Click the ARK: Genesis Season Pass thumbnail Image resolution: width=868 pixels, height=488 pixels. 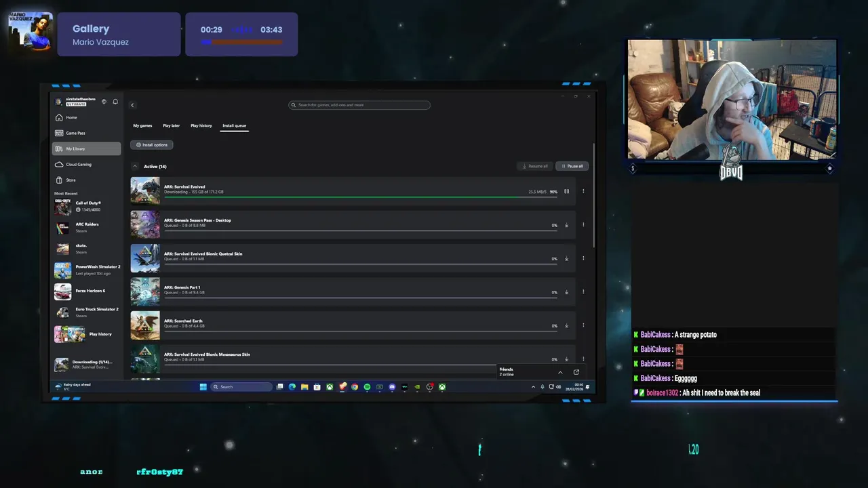coord(145,225)
